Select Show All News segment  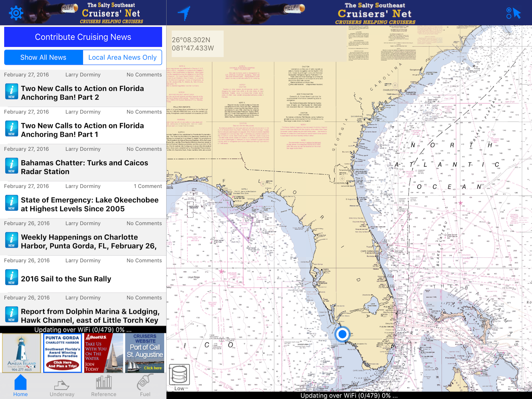click(x=44, y=57)
